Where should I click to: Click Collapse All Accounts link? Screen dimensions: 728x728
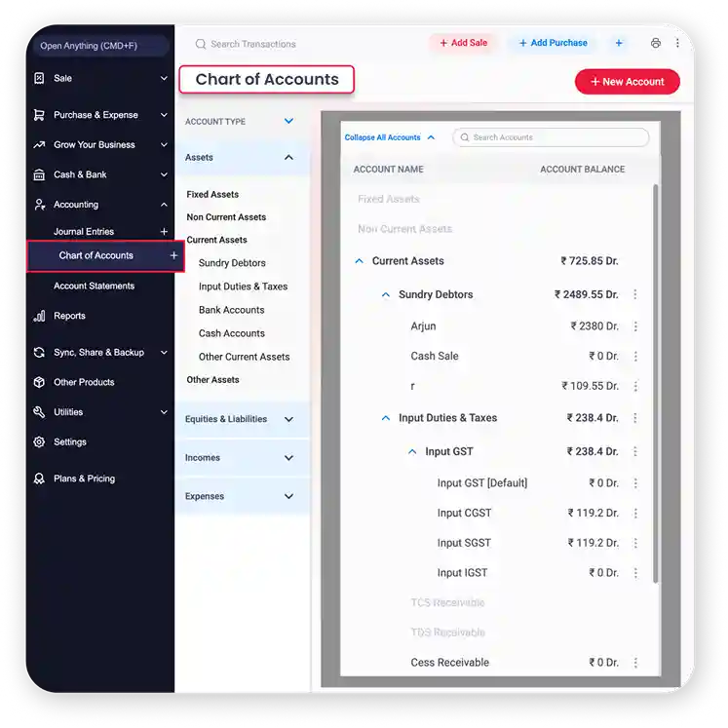389,137
